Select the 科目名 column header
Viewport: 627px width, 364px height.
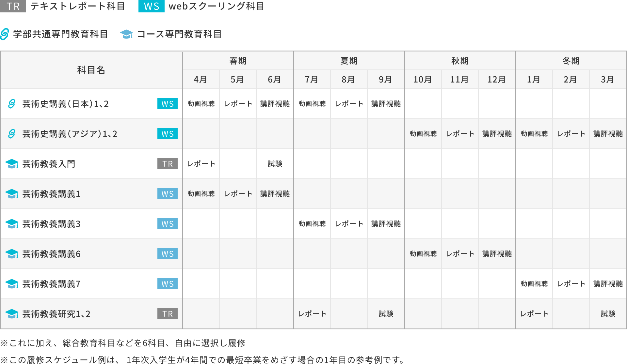(91, 69)
